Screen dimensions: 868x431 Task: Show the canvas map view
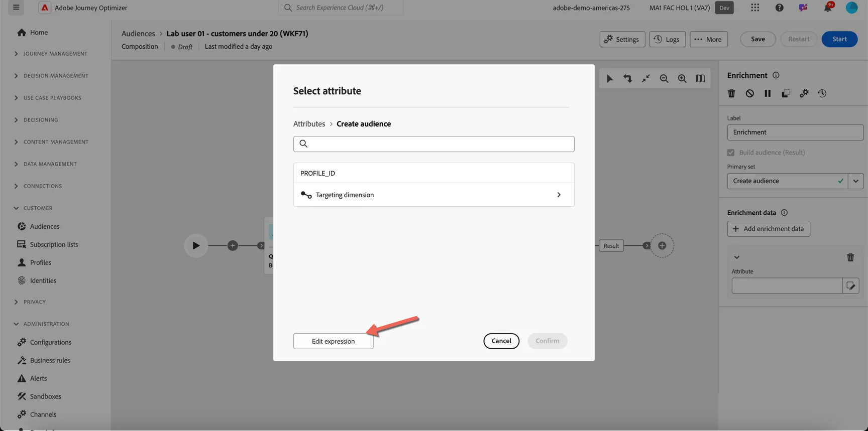tap(700, 78)
